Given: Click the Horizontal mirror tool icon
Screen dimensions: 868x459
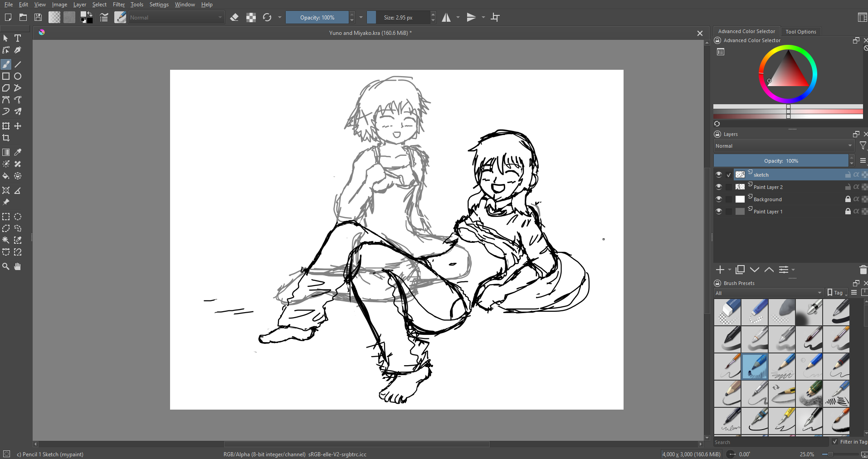Looking at the screenshot, I should [x=447, y=17].
